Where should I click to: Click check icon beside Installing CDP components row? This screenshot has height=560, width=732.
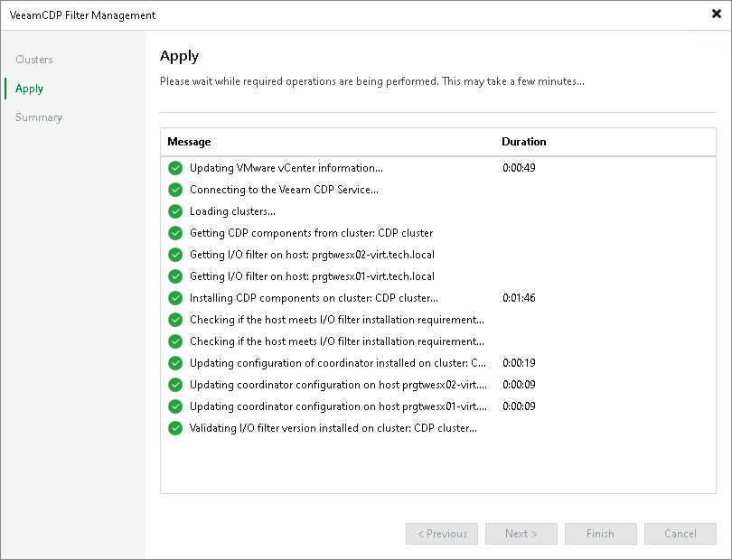coord(175,298)
